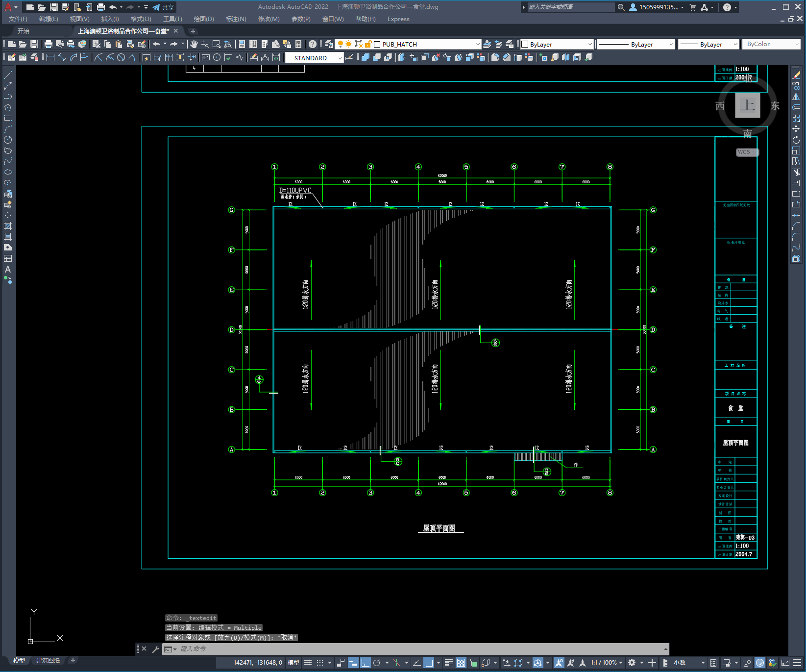Open the 修改(M) menu
Image resolution: width=806 pixels, height=672 pixels.
pyautogui.click(x=269, y=19)
